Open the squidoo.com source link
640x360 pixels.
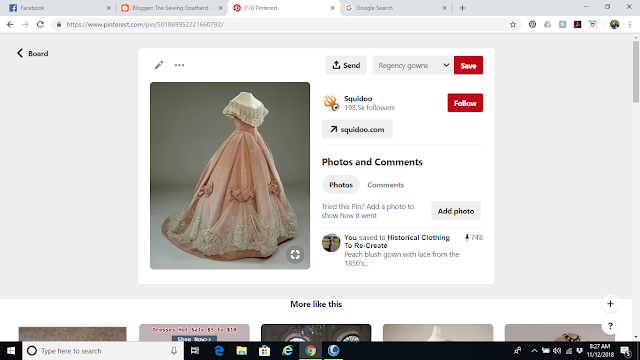tap(357, 129)
